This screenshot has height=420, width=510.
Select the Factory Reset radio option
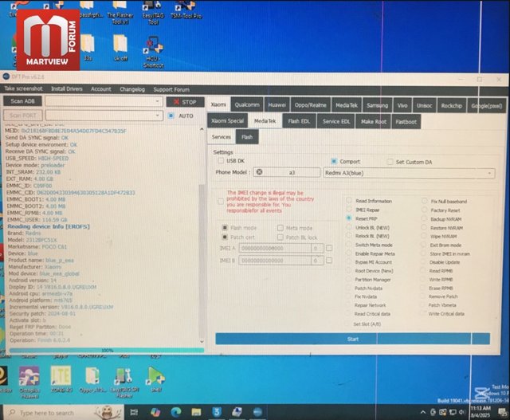(425, 210)
